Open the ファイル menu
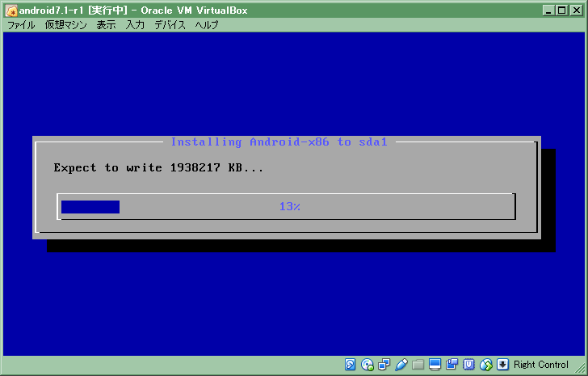588x376 pixels. [x=21, y=25]
